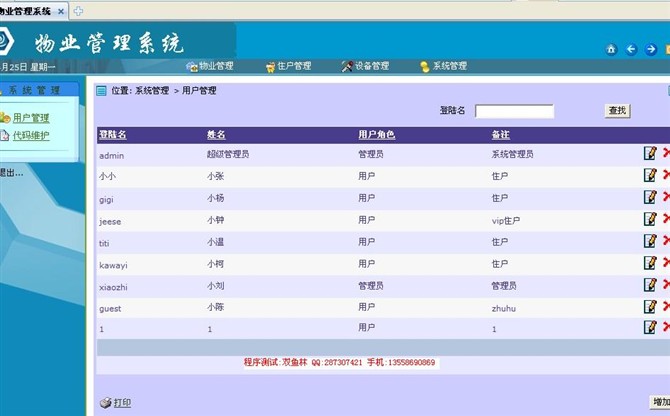Delete the gigi user with red X
This screenshot has width=670, height=416.
click(x=666, y=196)
